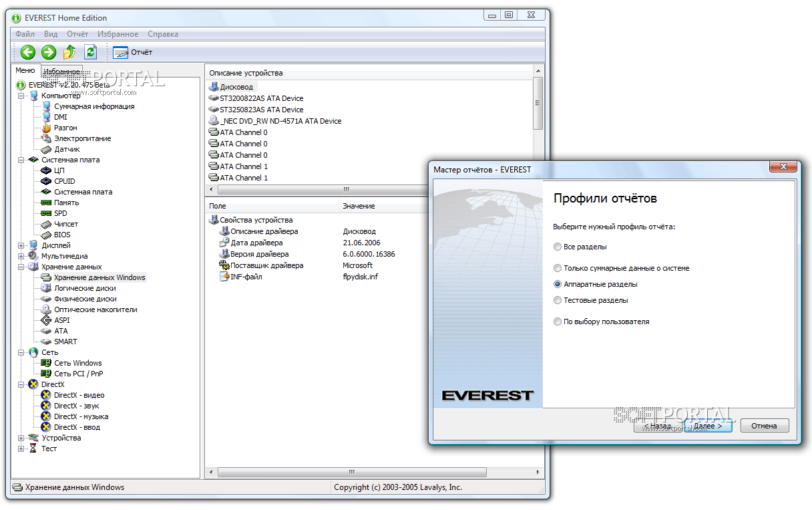Select the SPD memory icon

46,213
